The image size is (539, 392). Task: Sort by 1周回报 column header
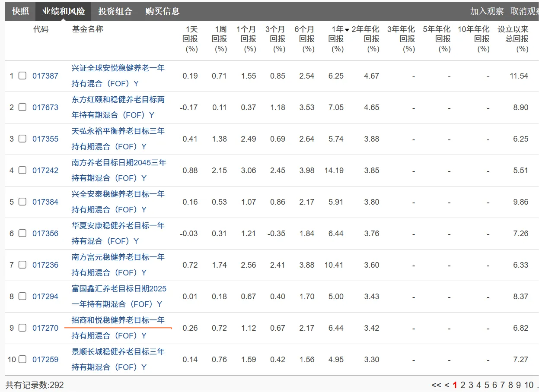(220, 39)
